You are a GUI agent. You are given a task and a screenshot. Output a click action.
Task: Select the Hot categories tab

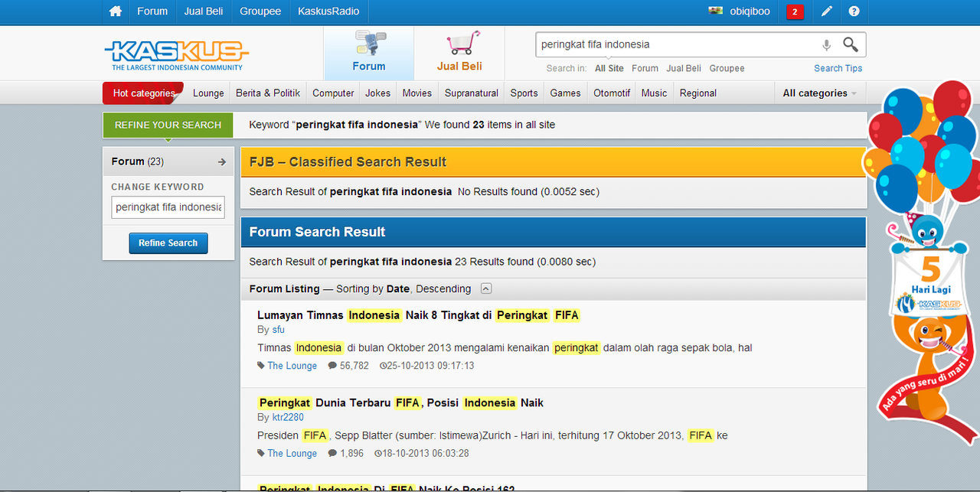coord(143,93)
